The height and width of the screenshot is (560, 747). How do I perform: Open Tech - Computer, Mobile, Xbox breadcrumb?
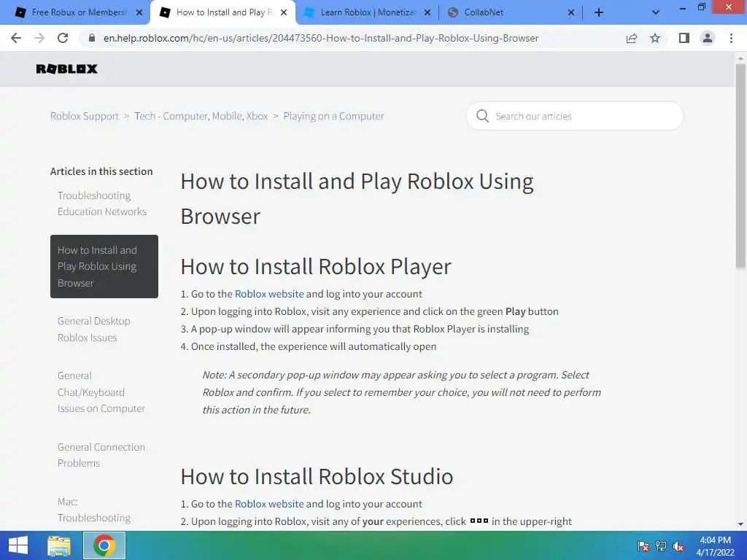[201, 116]
